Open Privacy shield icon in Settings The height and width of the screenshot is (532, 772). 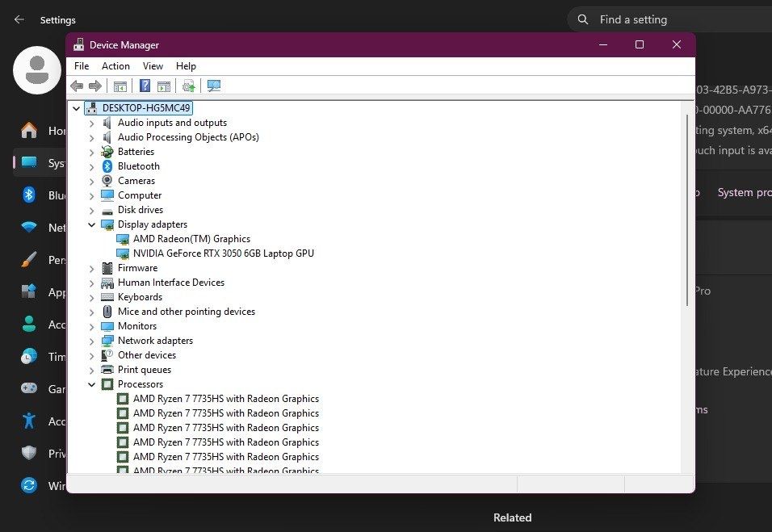pyautogui.click(x=29, y=453)
